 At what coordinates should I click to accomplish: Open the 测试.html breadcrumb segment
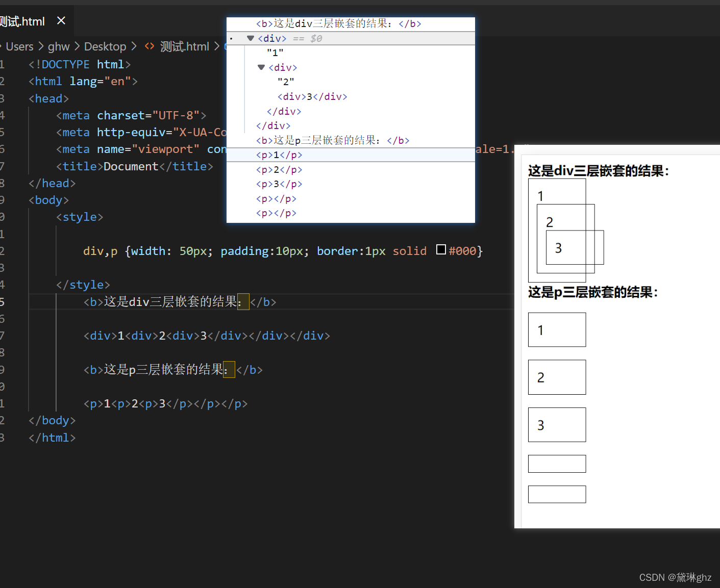[x=185, y=46]
